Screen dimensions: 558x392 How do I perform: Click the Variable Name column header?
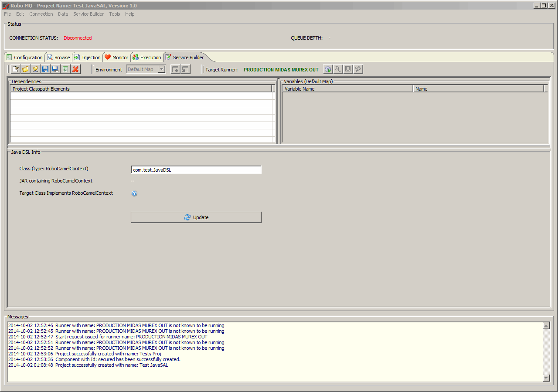[x=347, y=89]
